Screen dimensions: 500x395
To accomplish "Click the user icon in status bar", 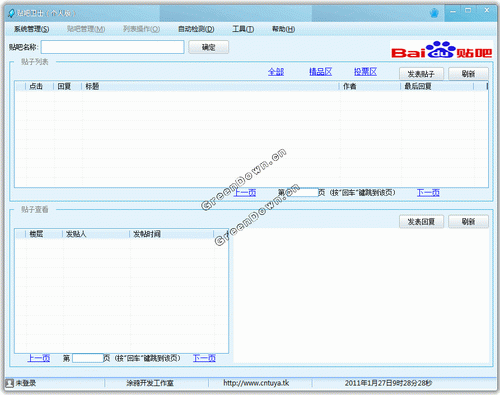I will click(9, 383).
